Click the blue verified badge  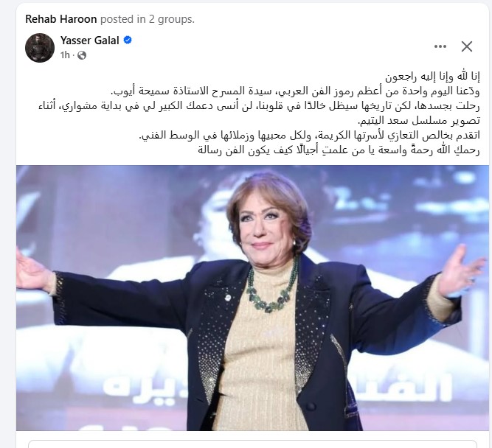128,40
